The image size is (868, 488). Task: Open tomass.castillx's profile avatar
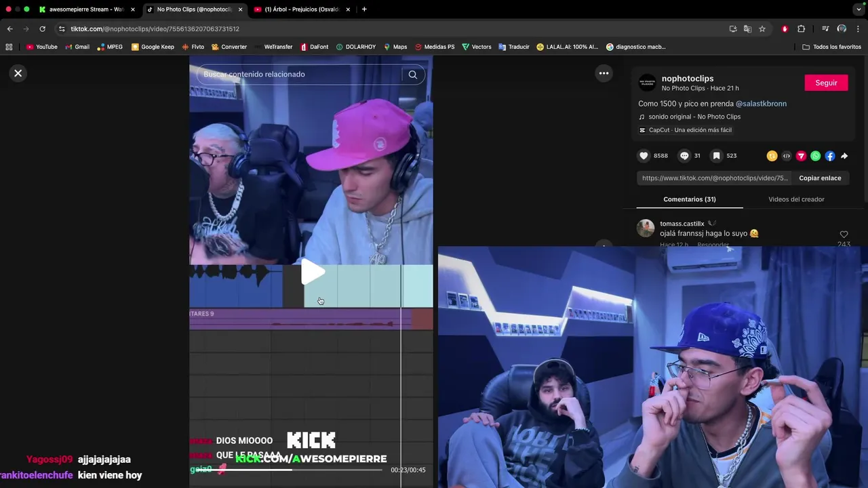tap(646, 228)
